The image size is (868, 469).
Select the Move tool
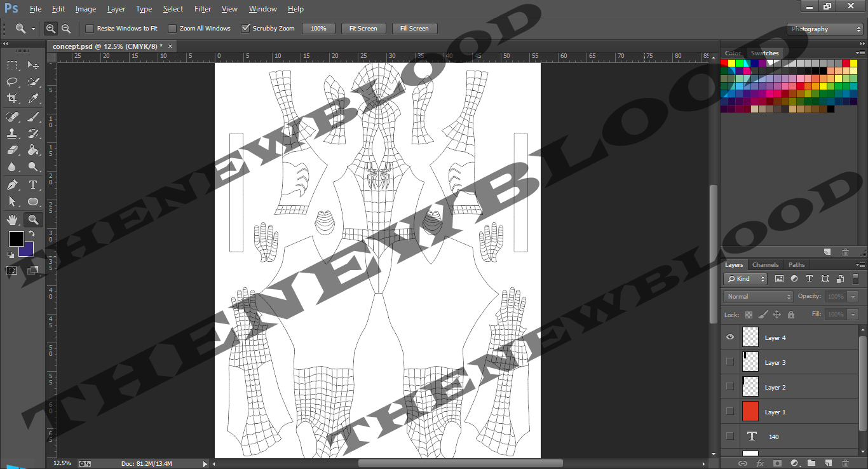[33, 65]
